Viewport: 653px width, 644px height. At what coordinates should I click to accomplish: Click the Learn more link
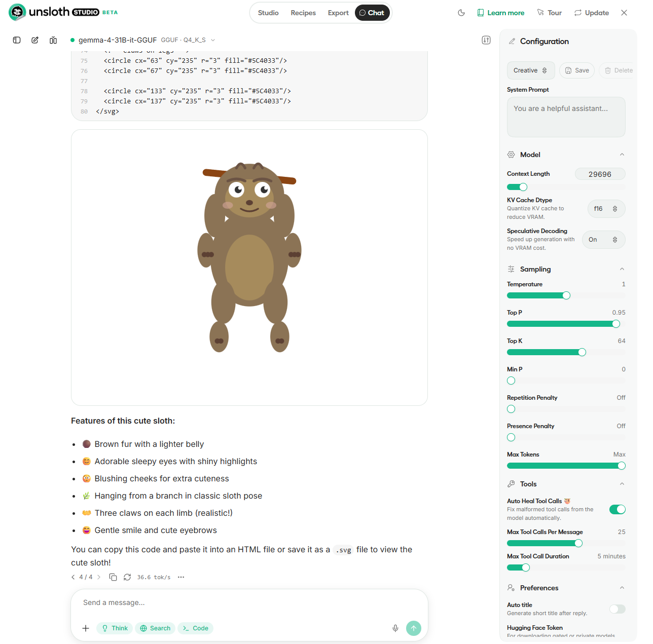pos(501,13)
